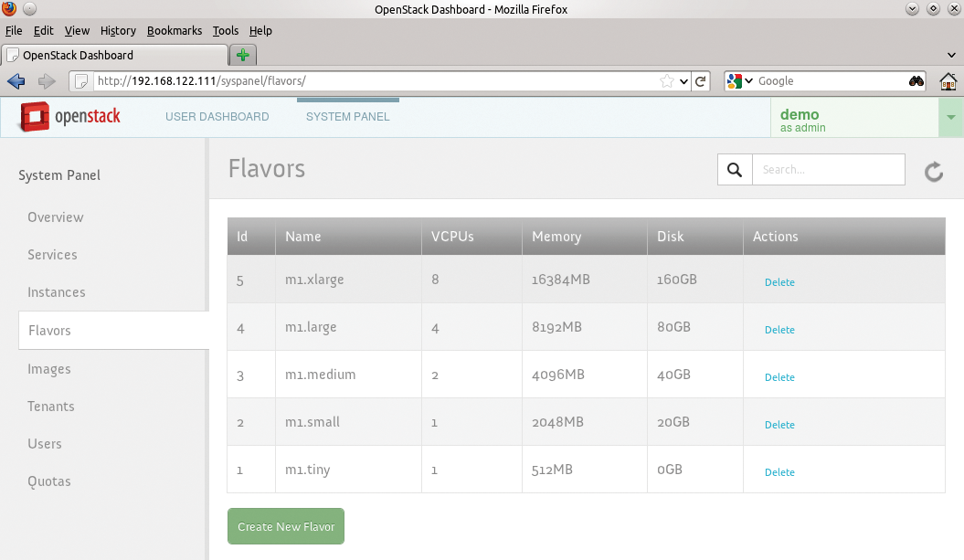
Task: Open Instances in the System Panel sidebar
Action: pyautogui.click(x=57, y=292)
